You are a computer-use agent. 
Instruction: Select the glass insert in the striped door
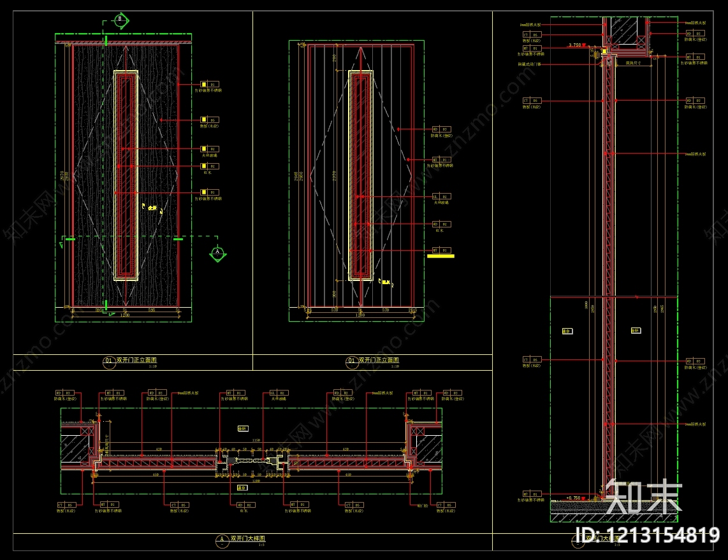(x=361, y=175)
